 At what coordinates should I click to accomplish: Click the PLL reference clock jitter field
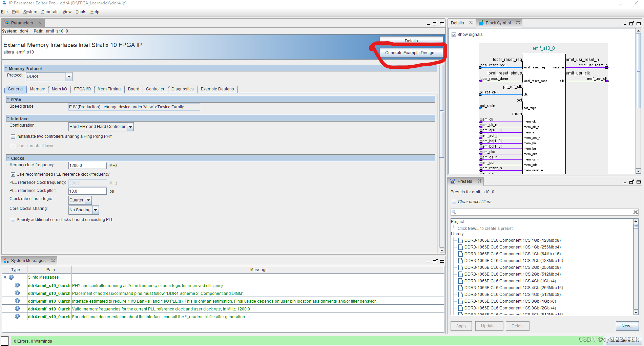point(87,191)
